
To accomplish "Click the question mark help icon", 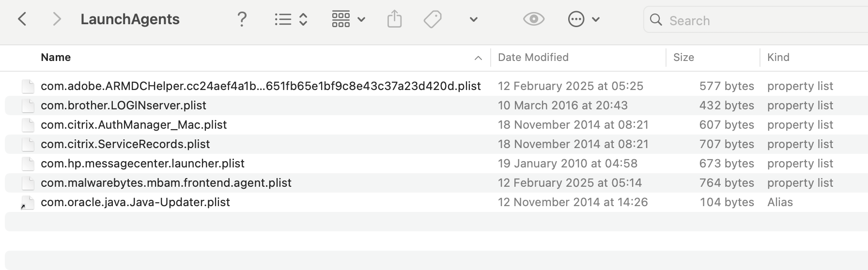I will [x=242, y=19].
